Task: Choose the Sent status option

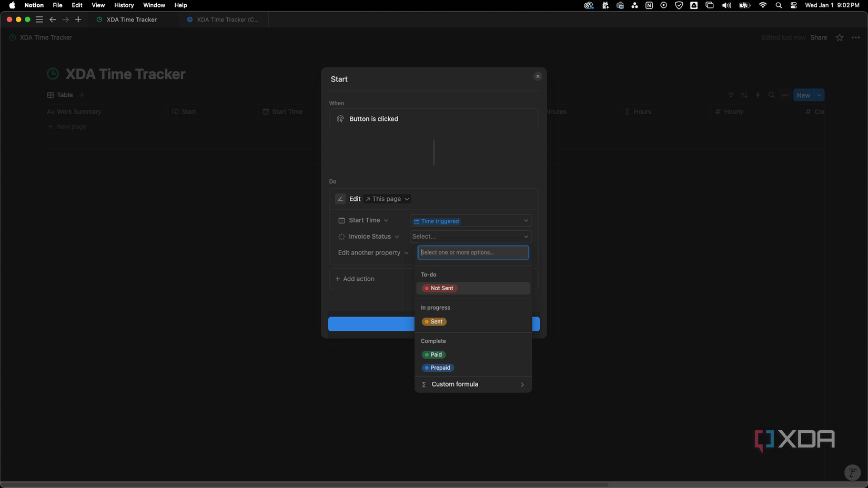Action: [435, 322]
